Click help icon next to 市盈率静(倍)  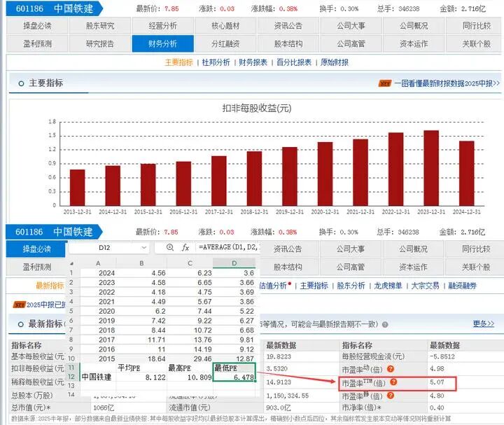coord(391,396)
